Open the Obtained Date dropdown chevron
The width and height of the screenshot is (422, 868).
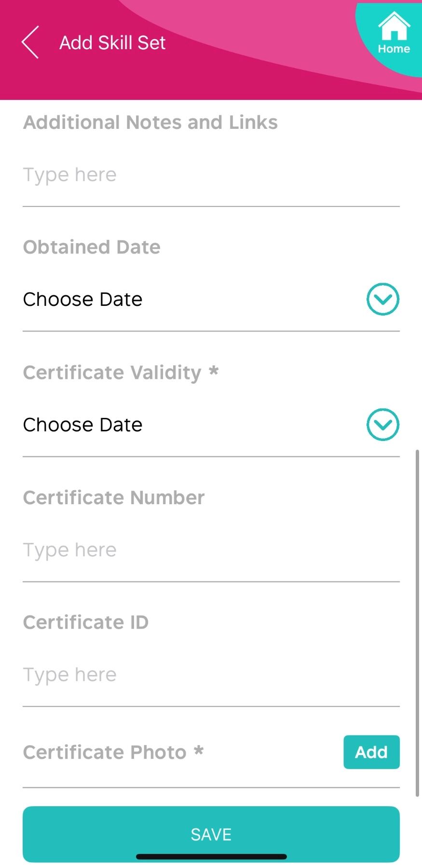point(383,299)
